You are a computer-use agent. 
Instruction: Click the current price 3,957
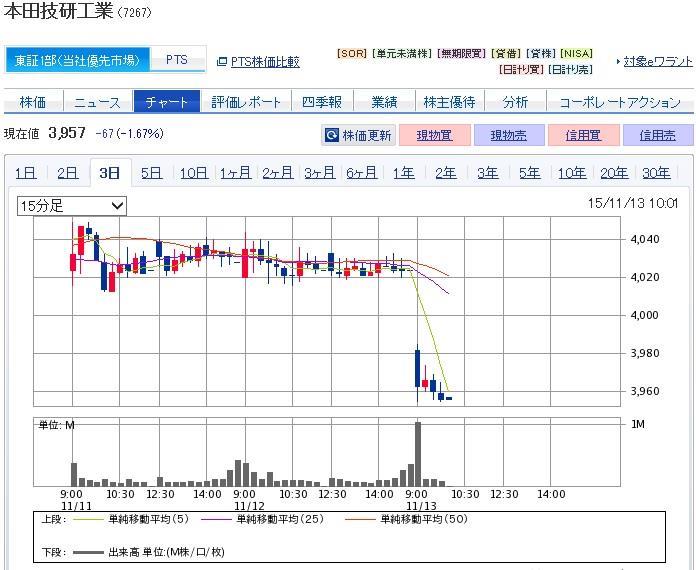coord(67,133)
